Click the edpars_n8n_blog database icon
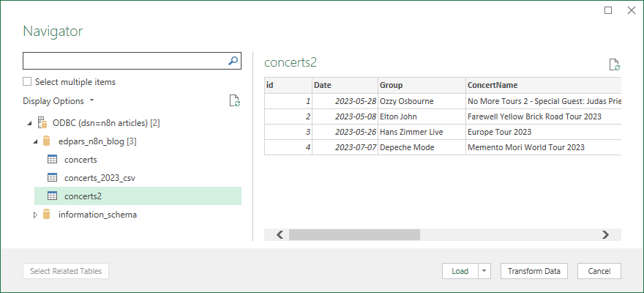 [x=47, y=141]
